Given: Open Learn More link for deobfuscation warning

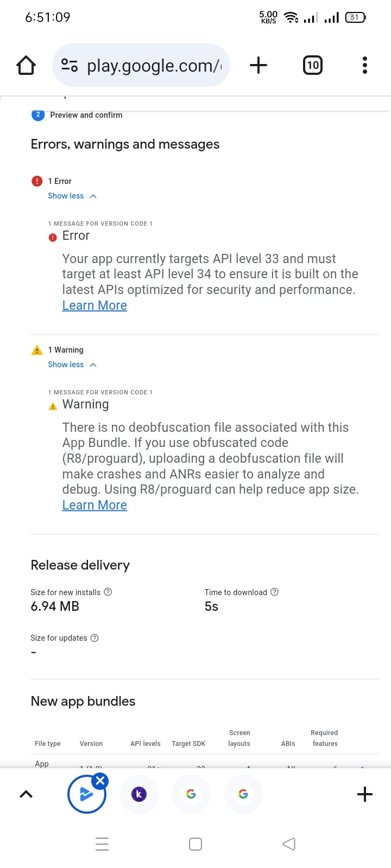Looking at the screenshot, I should click(94, 505).
